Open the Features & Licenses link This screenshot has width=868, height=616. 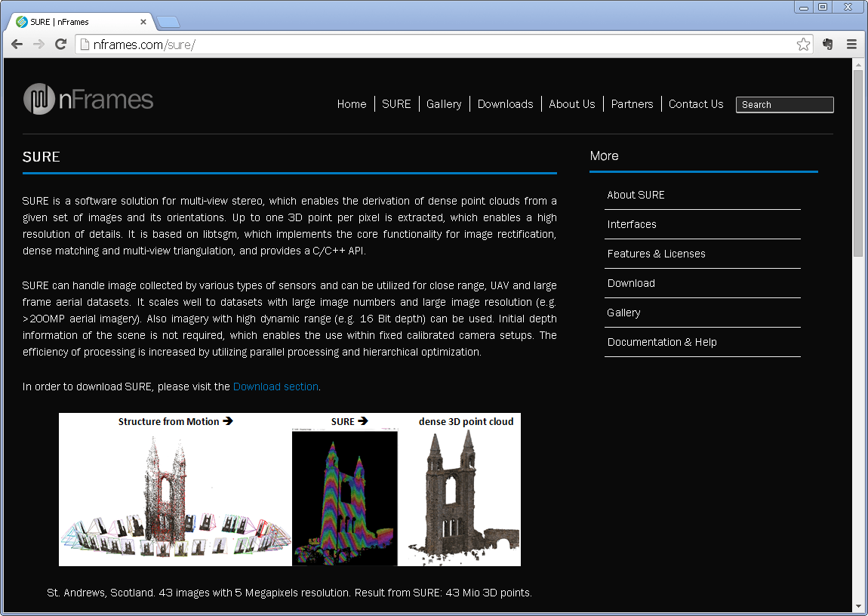[656, 254]
